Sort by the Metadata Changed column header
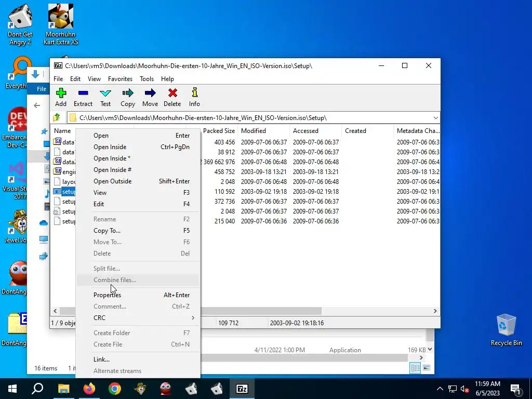Viewport: 532px width, 399px height. tap(417, 130)
